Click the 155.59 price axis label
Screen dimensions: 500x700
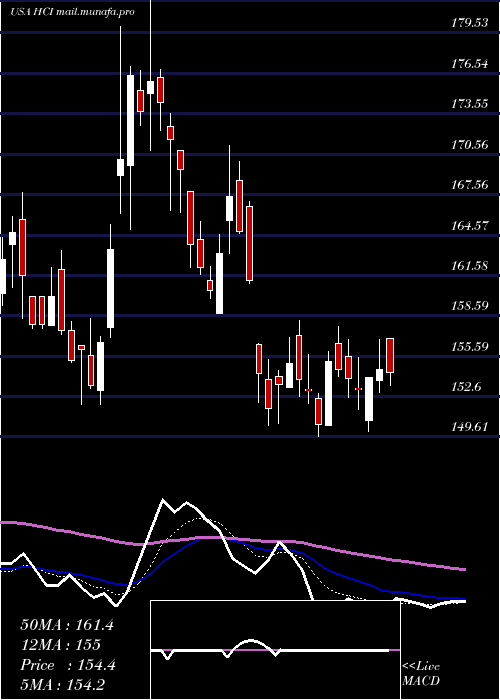coord(469,346)
